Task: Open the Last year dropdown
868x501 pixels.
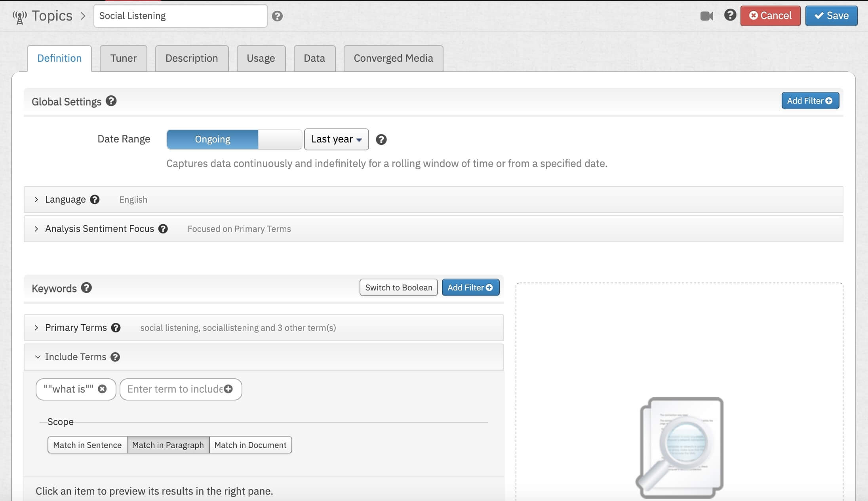Action: pyautogui.click(x=336, y=139)
